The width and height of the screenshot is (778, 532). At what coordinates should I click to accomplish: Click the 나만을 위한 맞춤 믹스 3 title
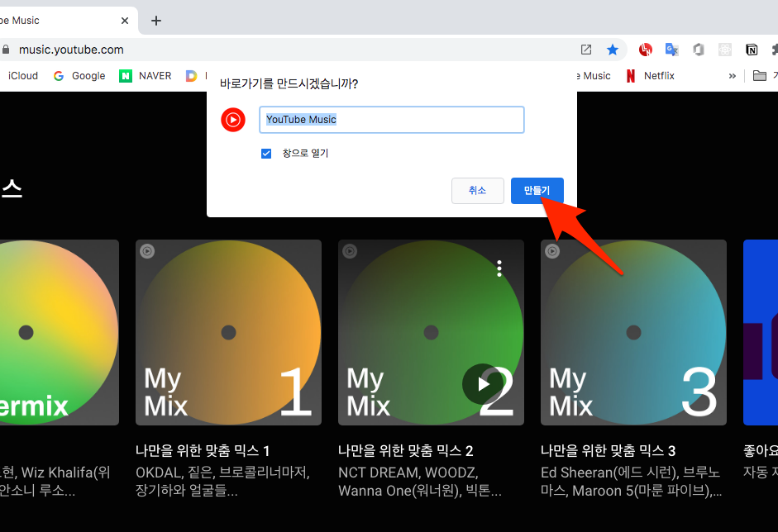(609, 451)
